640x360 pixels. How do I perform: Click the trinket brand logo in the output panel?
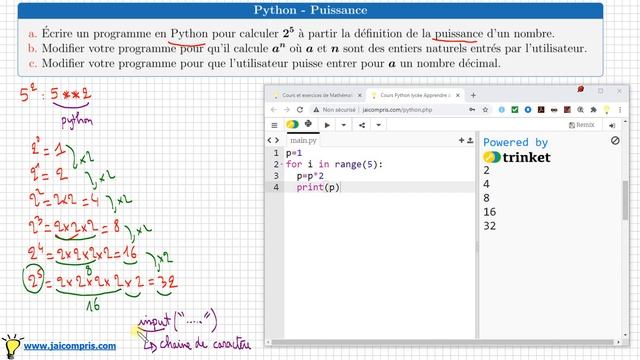pos(516,157)
